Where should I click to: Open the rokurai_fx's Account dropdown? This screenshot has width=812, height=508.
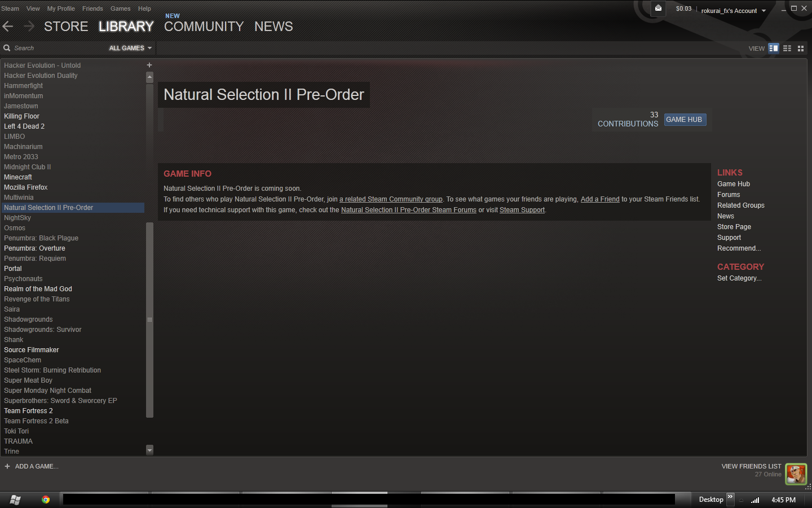pos(734,11)
